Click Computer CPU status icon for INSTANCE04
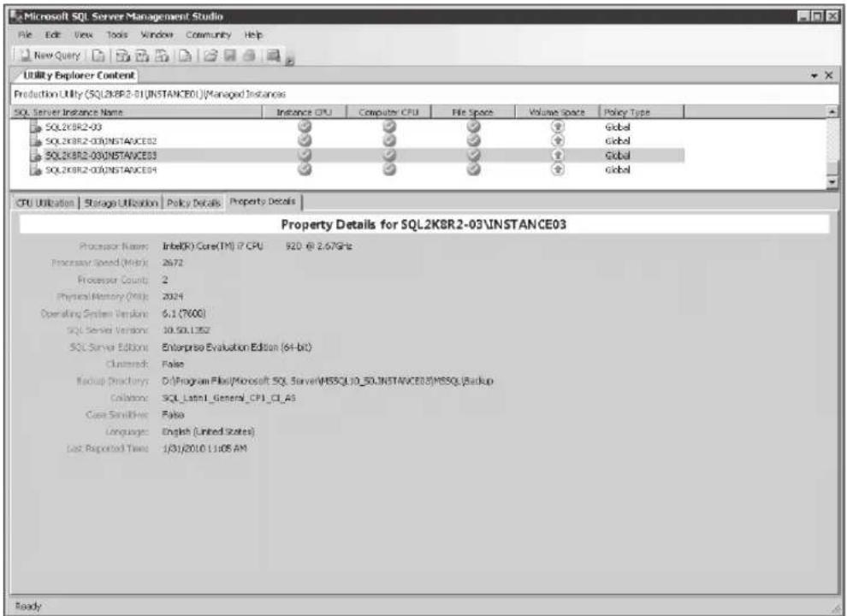The height and width of the screenshot is (616, 847). [x=389, y=169]
